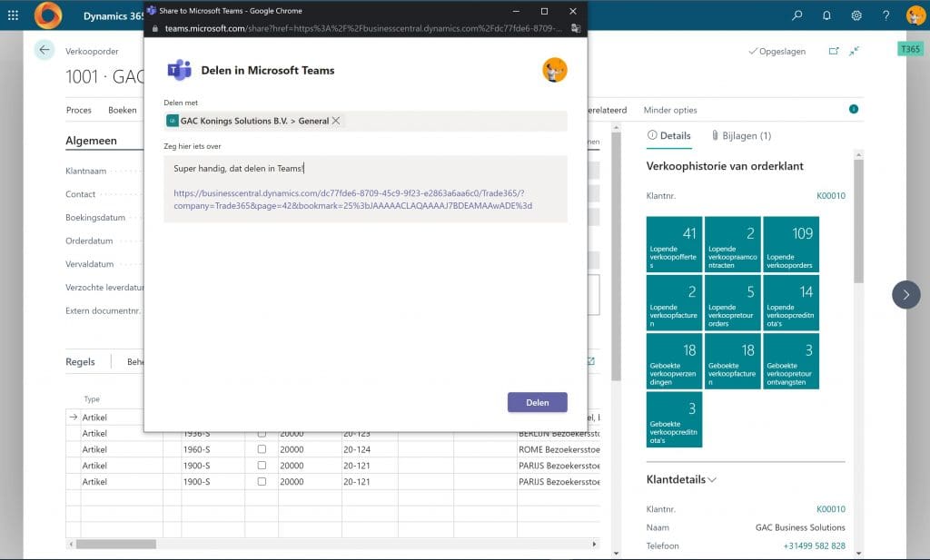
Task: Open customer K00010 link under Verkoophistorie
Action: click(831, 195)
